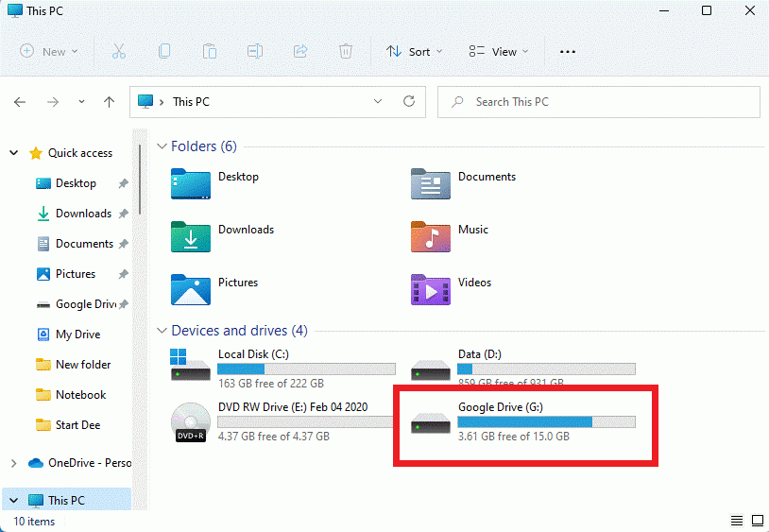The height and width of the screenshot is (532, 769).
Task: Open the New dropdown menu
Action: [x=48, y=51]
